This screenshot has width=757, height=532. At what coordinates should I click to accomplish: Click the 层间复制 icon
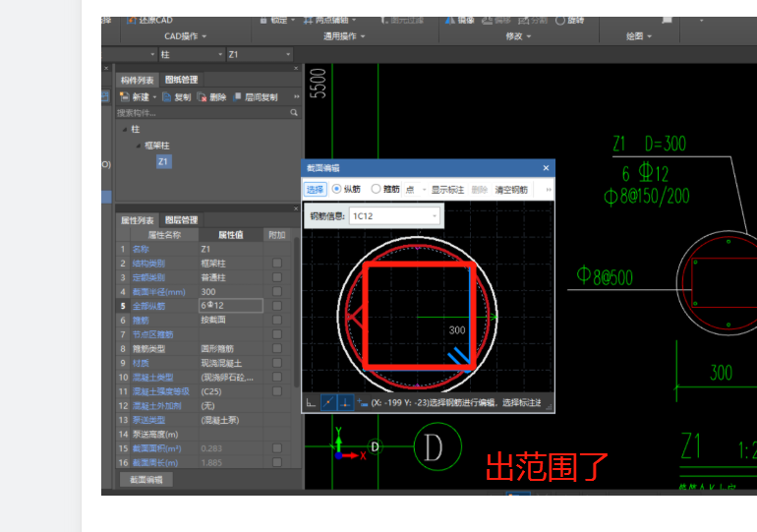237,97
